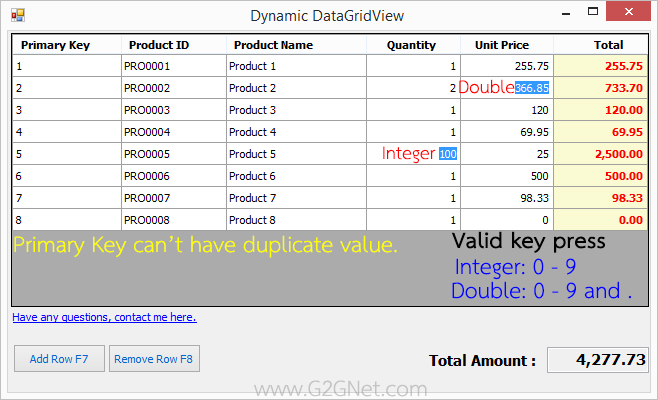658x400 pixels.
Task: Select the unit price cell 25
Action: (x=507, y=154)
